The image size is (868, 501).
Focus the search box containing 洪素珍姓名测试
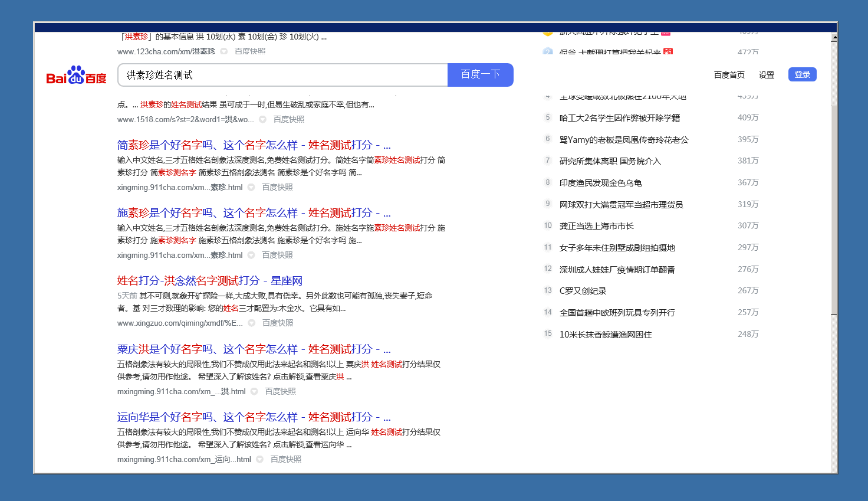click(282, 75)
